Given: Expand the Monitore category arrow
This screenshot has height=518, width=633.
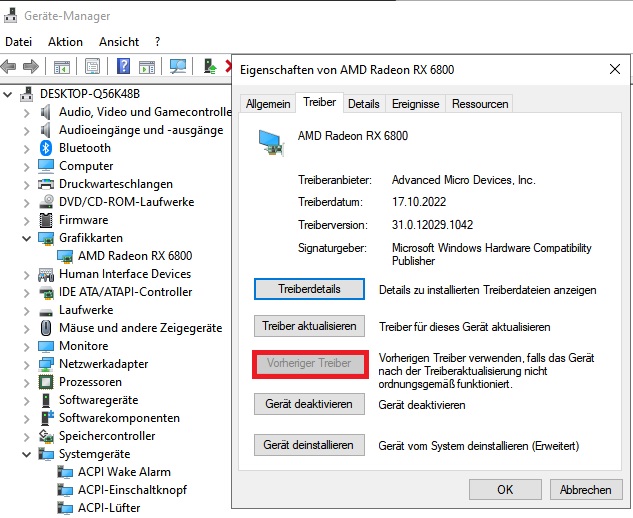Looking at the screenshot, I should pyautogui.click(x=27, y=347).
